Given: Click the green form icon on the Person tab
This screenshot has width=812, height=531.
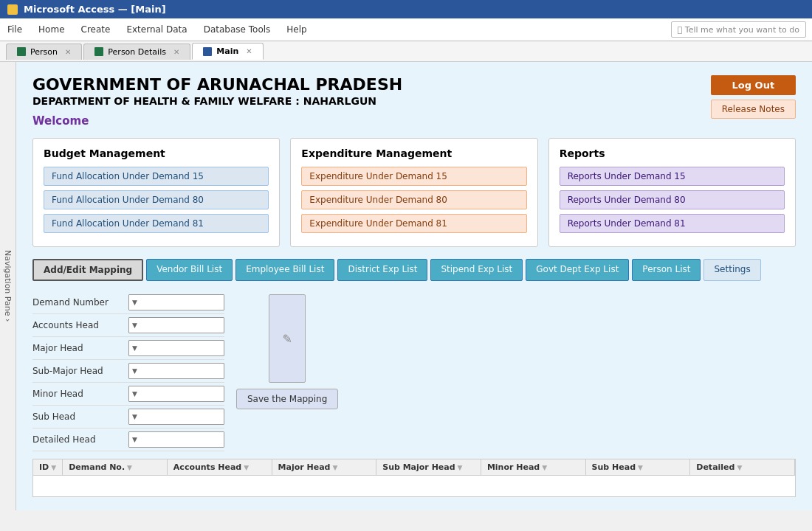Looking at the screenshot, I should [21, 52].
